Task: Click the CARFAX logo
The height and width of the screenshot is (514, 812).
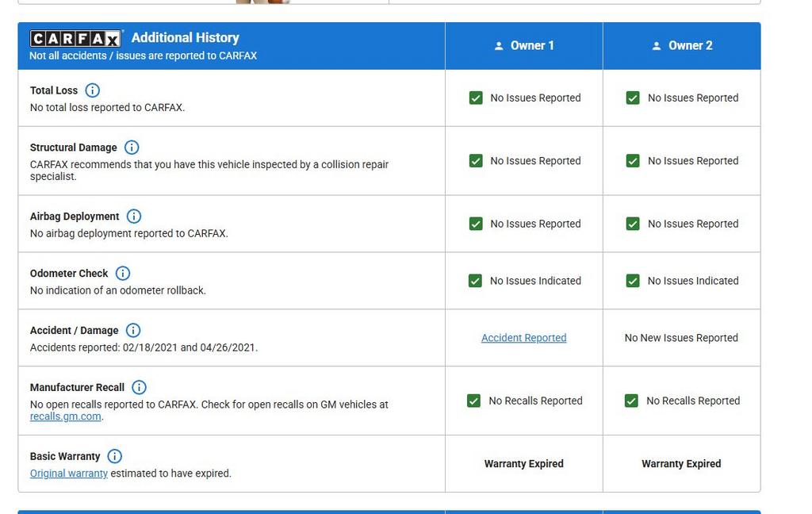Action: click(x=75, y=38)
